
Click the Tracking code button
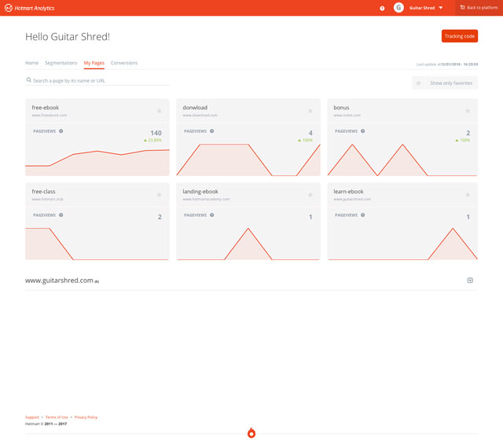pos(459,36)
